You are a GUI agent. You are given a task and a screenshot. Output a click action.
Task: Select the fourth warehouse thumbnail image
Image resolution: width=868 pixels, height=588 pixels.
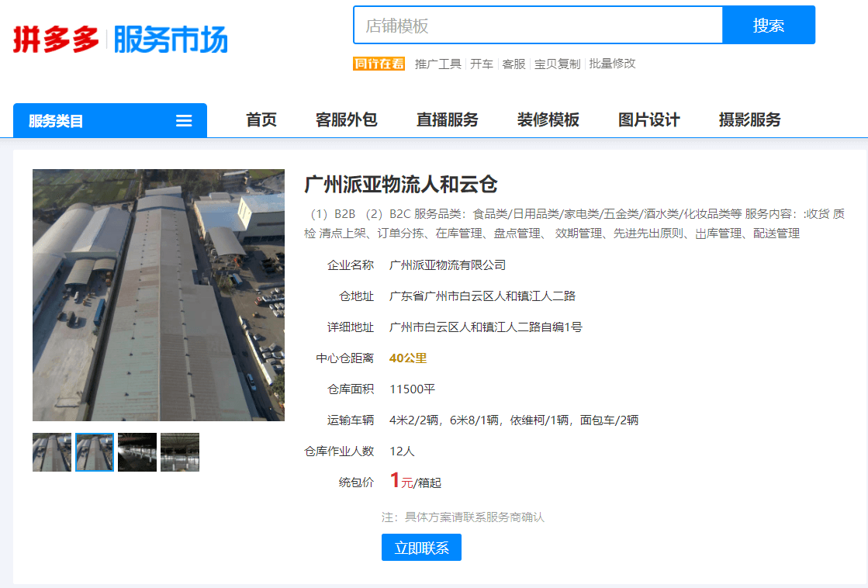tap(180, 452)
